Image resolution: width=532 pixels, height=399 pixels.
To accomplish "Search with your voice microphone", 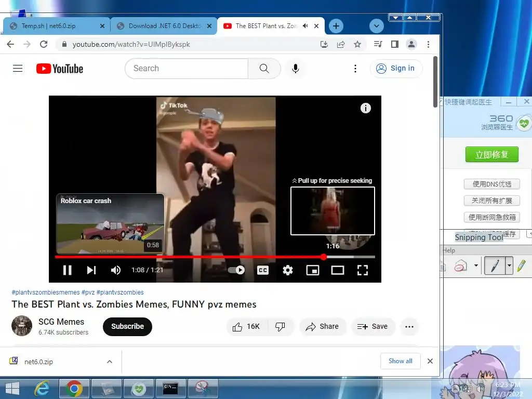I will pyautogui.click(x=296, y=69).
